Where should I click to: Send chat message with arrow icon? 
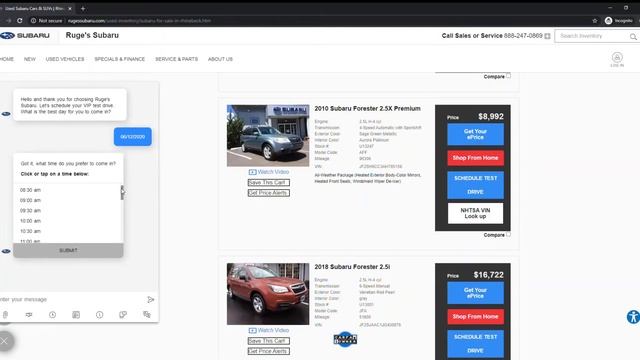point(151,300)
